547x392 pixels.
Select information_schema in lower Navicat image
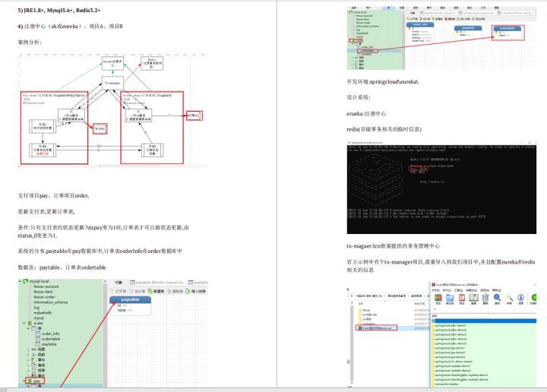point(51,302)
